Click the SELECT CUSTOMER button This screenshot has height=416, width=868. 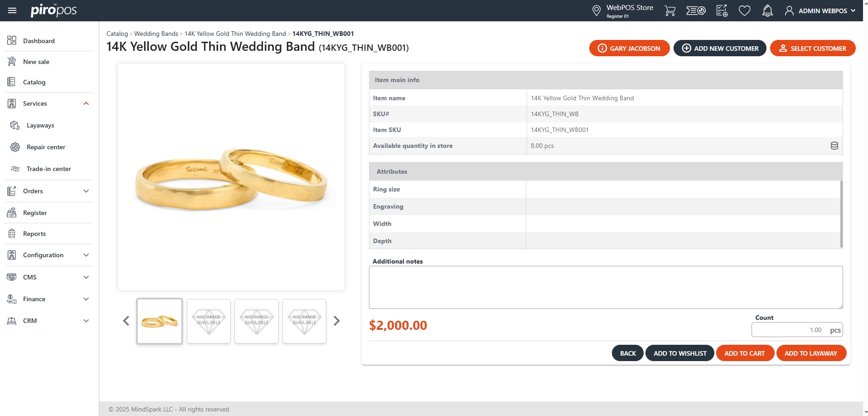[x=812, y=48]
